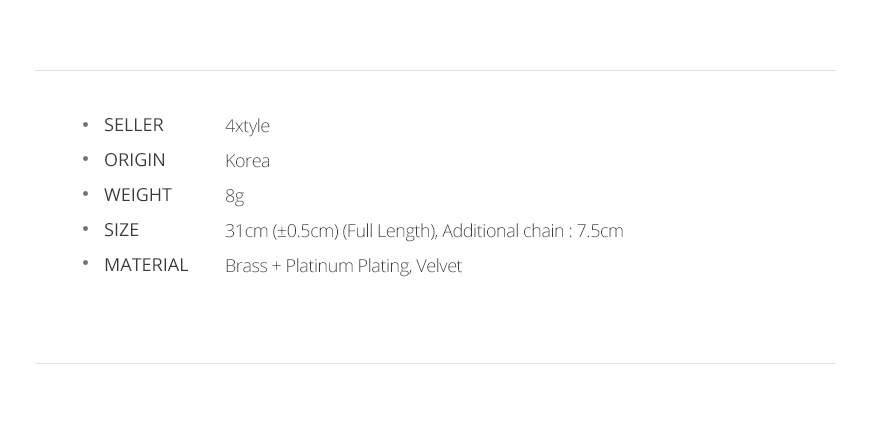Select the 4xtyle seller name
The height and width of the screenshot is (437, 873).
coord(247,126)
